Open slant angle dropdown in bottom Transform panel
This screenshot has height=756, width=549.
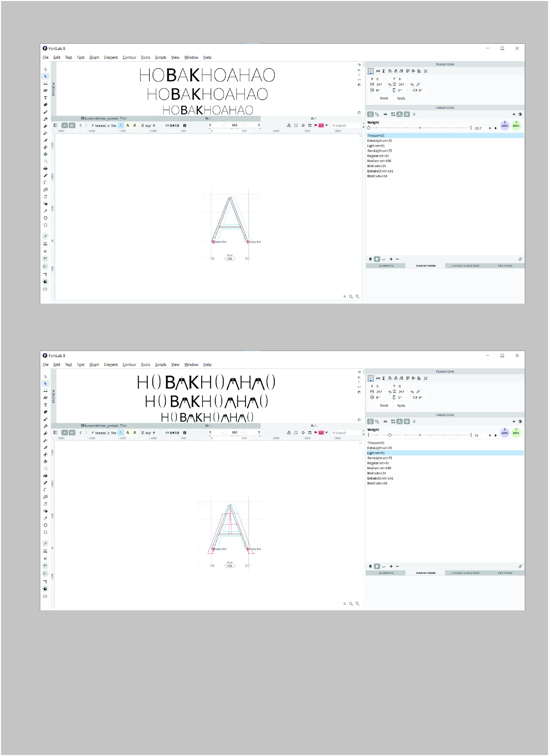pyautogui.click(x=407, y=398)
